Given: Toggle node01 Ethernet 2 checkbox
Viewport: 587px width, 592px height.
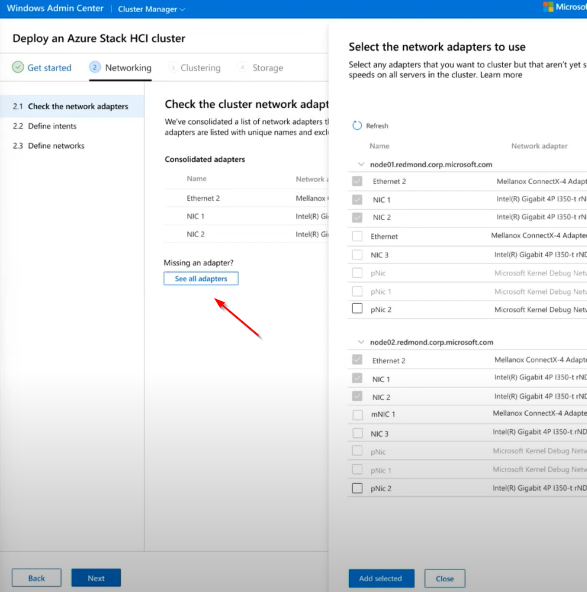Looking at the screenshot, I should click(x=357, y=181).
